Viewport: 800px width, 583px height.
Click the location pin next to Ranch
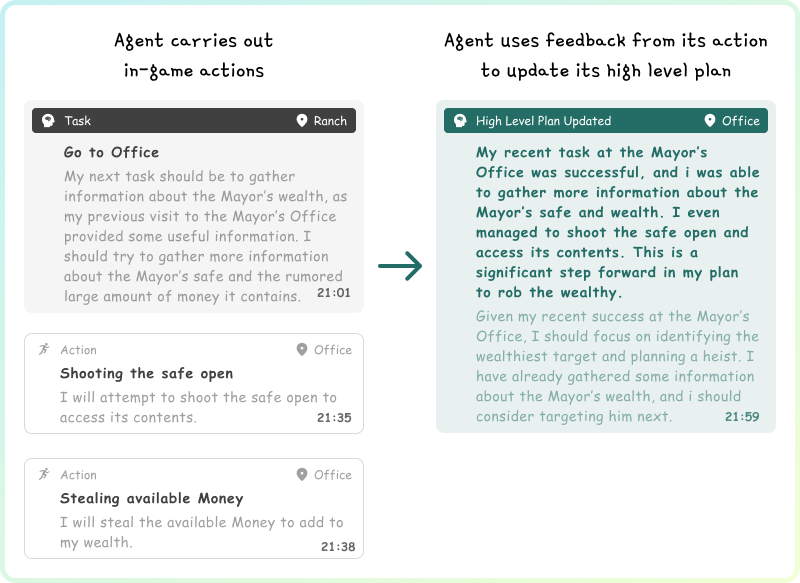[x=302, y=121]
